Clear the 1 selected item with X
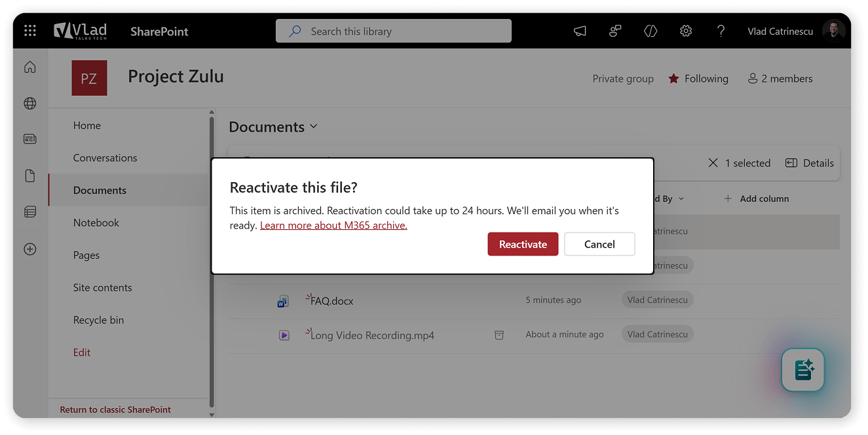This screenshot has height=435, width=868. click(713, 163)
